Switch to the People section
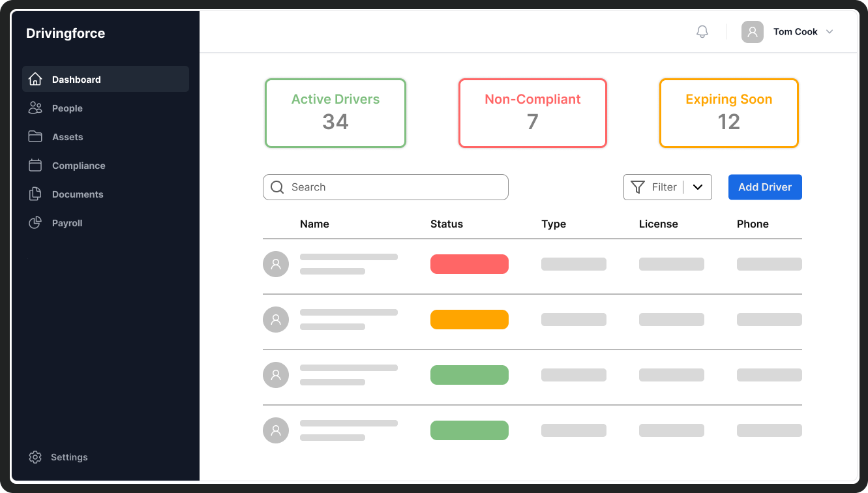Viewport: 868px width, 493px height. pyautogui.click(x=67, y=108)
